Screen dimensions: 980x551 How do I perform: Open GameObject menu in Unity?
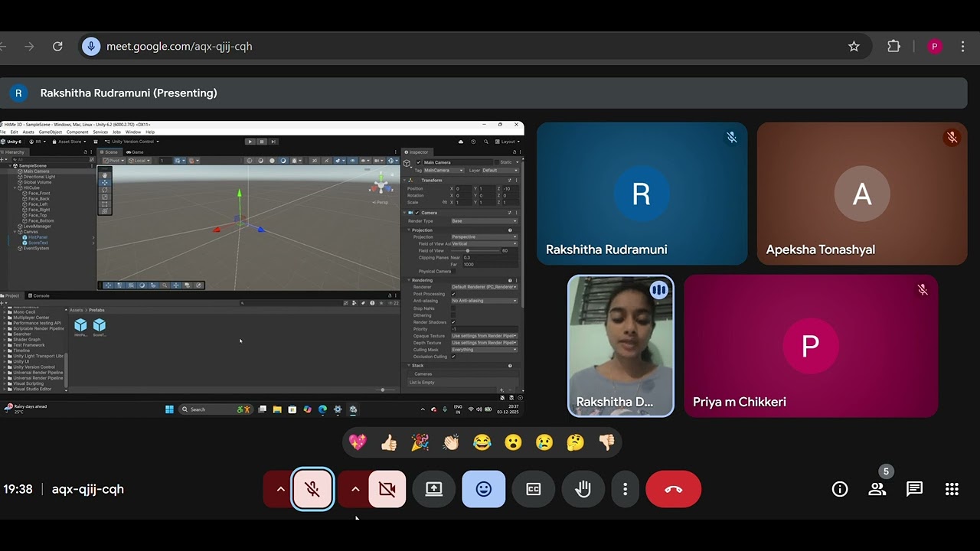51,132
